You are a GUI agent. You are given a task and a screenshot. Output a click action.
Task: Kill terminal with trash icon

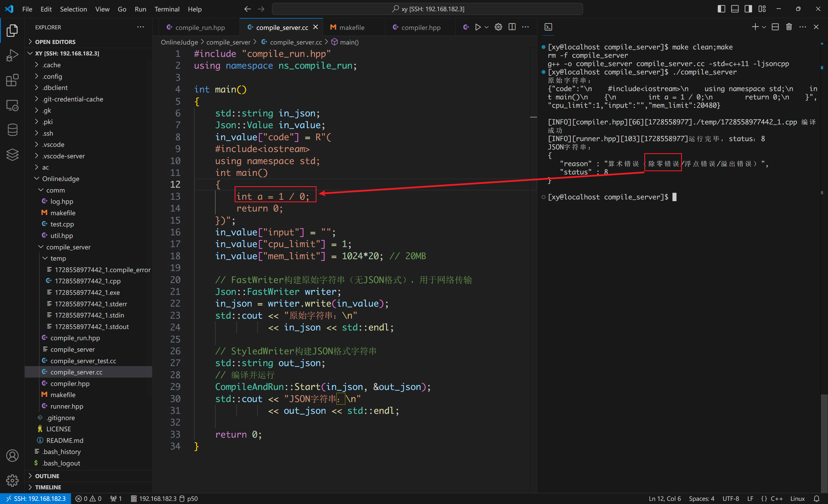789,27
